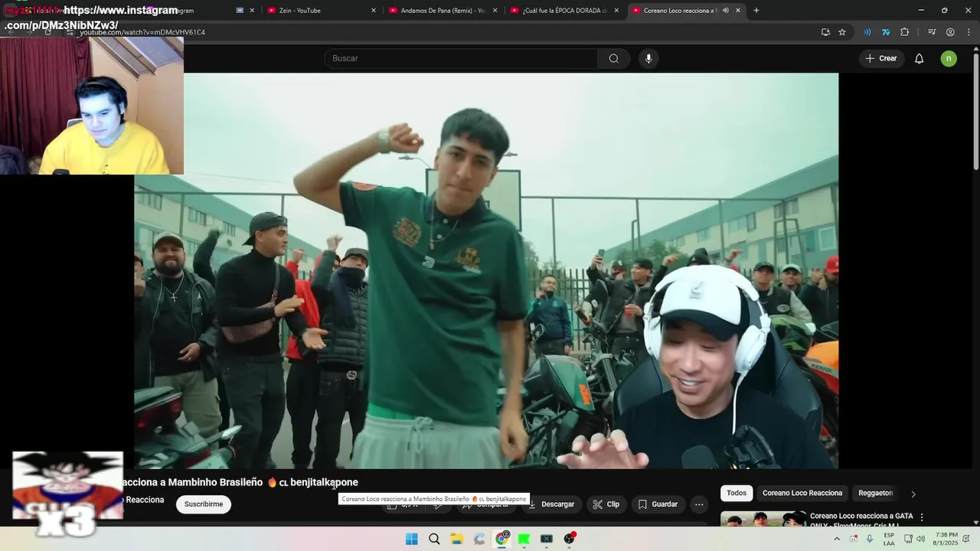Open options menu for GATA ONLY video
980x551 pixels.
pos(922,517)
